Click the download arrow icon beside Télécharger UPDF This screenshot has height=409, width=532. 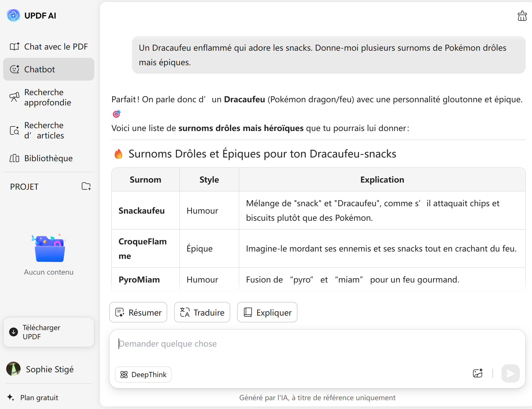tap(13, 332)
